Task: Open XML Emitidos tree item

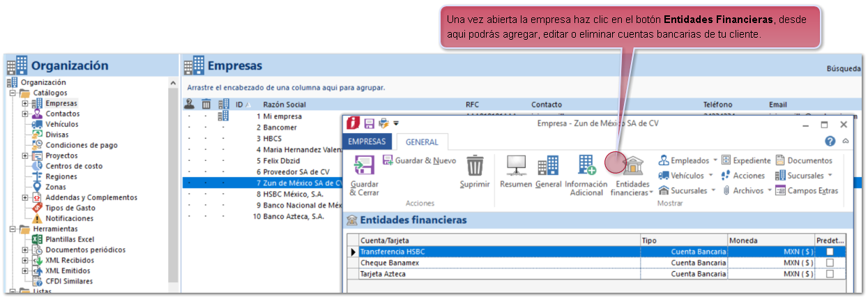Action: tap(68, 270)
